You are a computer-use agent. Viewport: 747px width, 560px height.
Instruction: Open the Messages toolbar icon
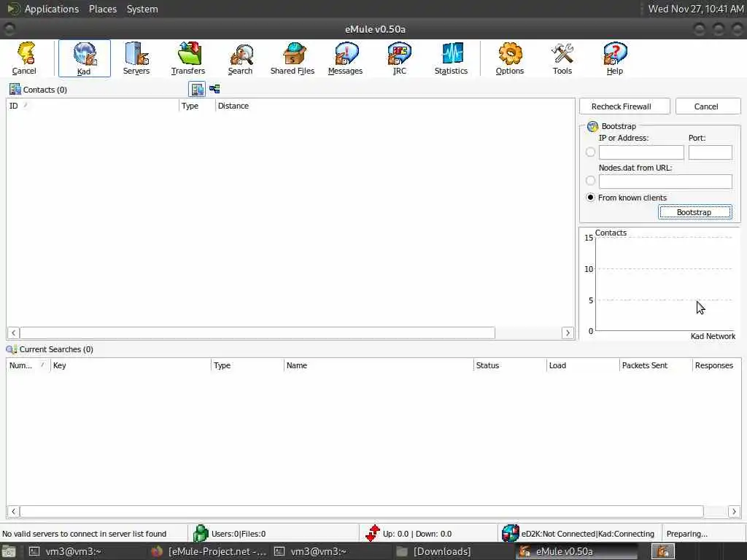pyautogui.click(x=345, y=58)
